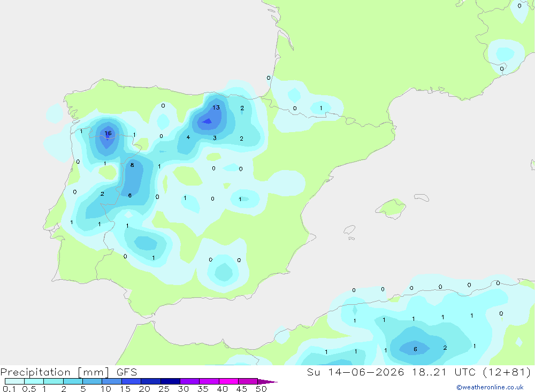
Task: Click the '25' legend scale label
Action: (164, 389)
